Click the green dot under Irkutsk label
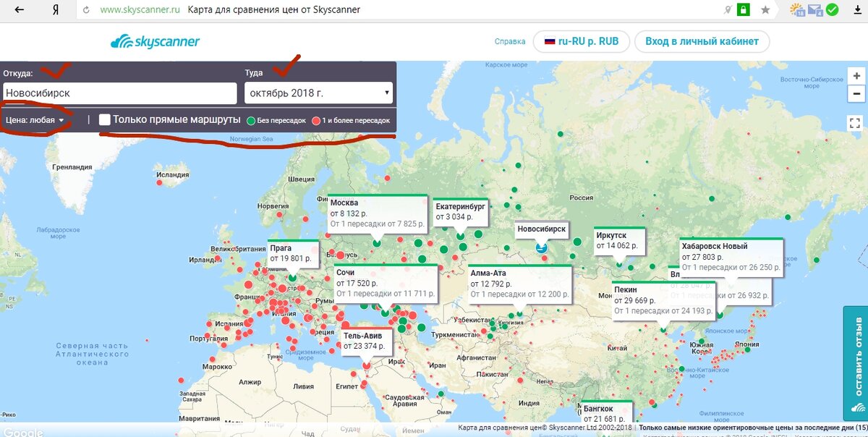The height and width of the screenshot is (437, 868). pyautogui.click(x=619, y=265)
